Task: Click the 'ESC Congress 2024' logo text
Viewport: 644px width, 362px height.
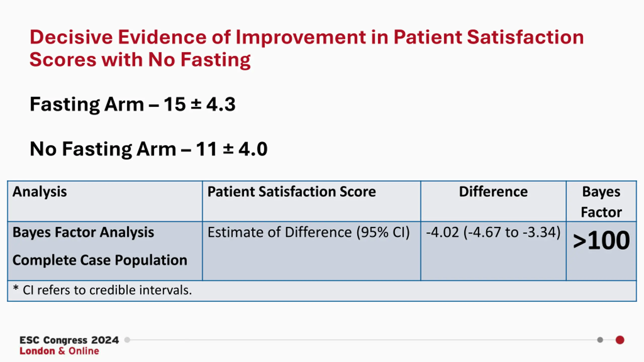Action: (69, 340)
